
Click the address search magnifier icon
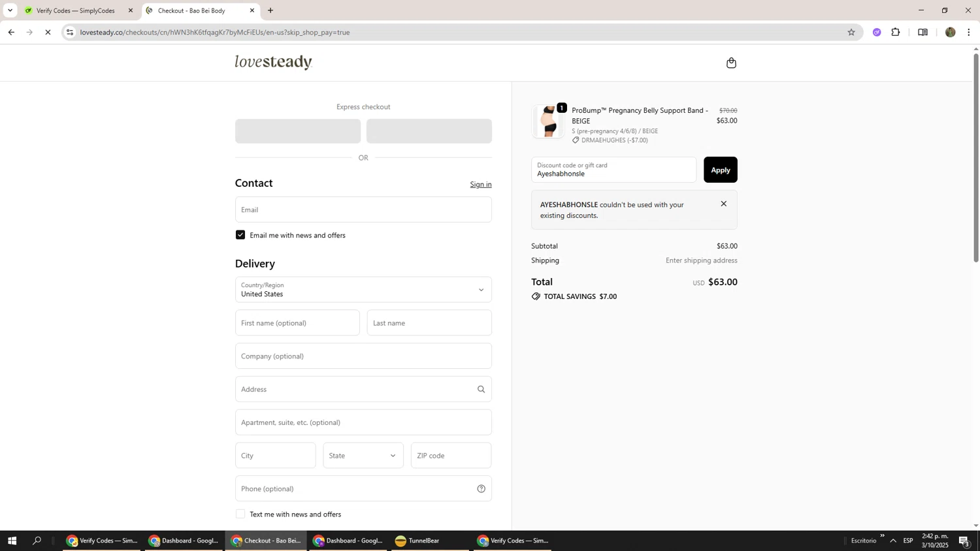click(481, 389)
